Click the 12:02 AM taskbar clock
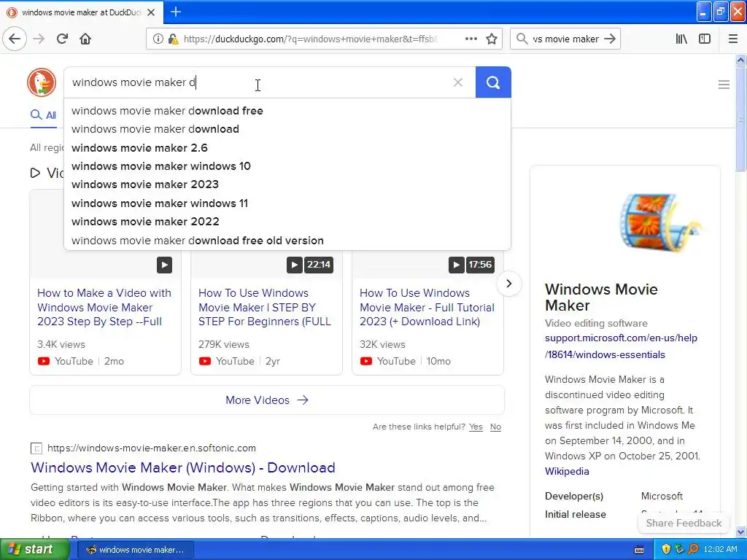The height and width of the screenshot is (560, 747). click(x=720, y=549)
